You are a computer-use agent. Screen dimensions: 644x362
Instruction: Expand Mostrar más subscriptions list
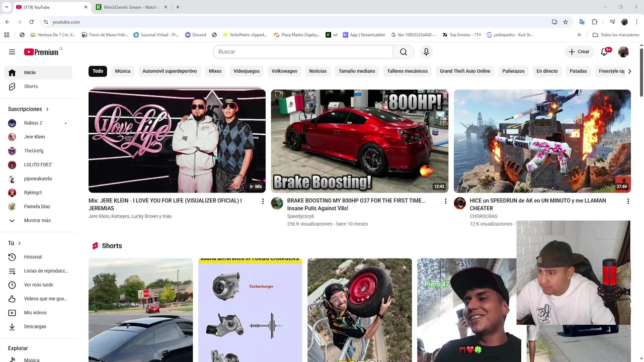[38, 221]
